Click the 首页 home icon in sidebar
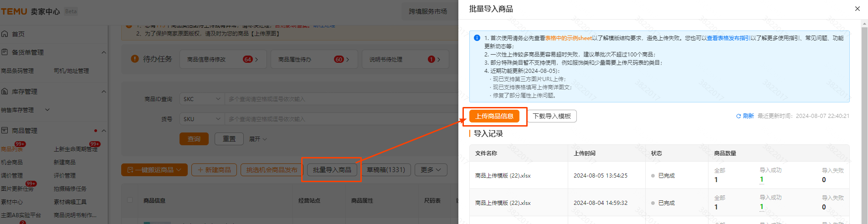The height and width of the screenshot is (224, 868). (5, 34)
